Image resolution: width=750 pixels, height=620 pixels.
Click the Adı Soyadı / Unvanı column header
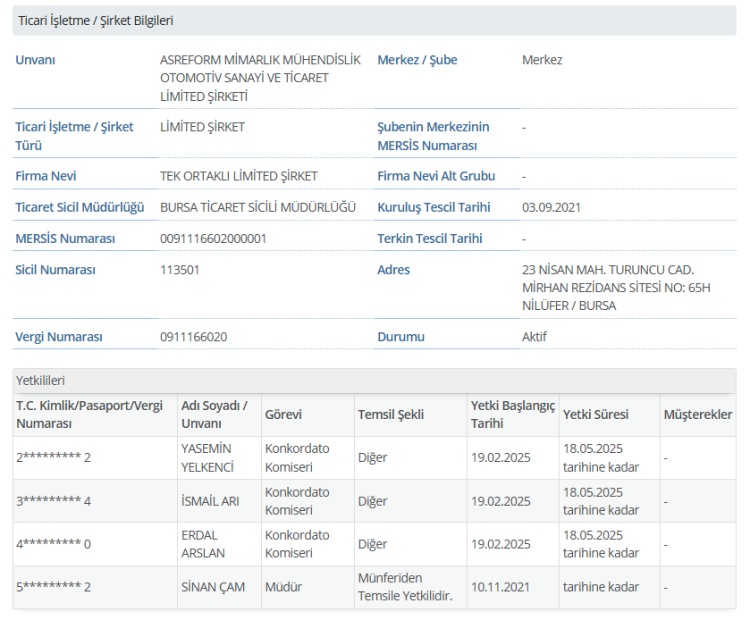click(x=214, y=414)
